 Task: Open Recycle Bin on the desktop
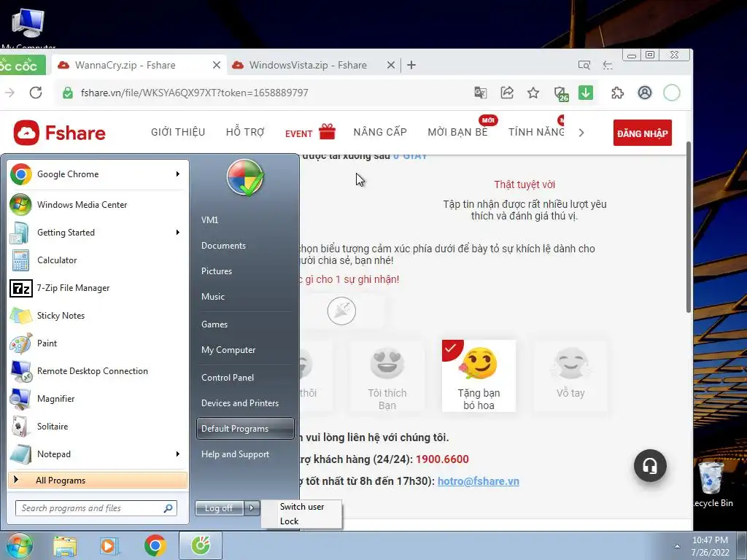[x=712, y=483]
